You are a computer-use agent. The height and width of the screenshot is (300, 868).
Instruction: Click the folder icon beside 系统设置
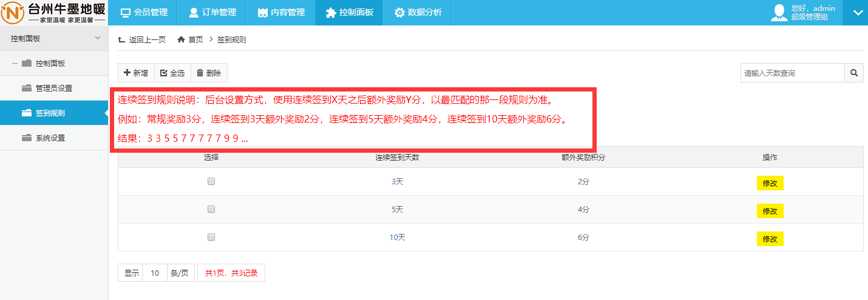(x=26, y=138)
